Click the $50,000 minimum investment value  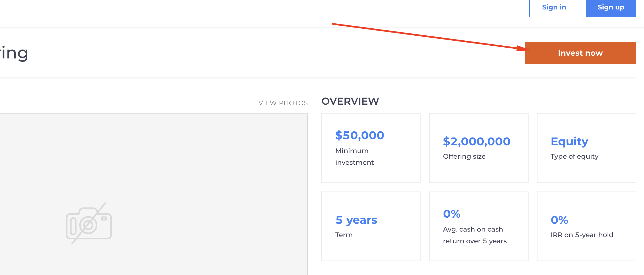pos(360,135)
